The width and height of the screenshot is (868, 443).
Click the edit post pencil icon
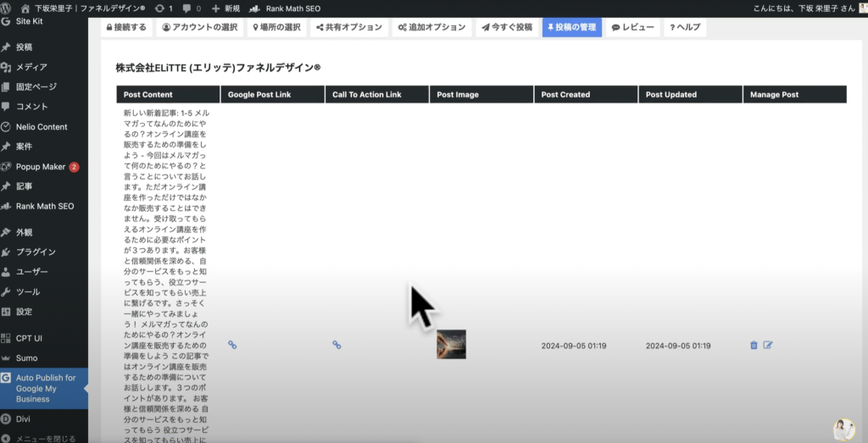pyautogui.click(x=768, y=346)
